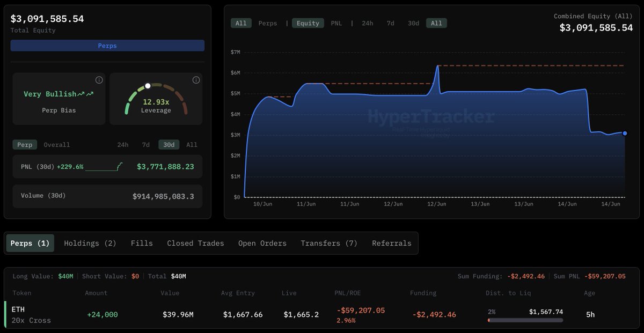
Task: Click the ETH row funding -$2,492.46
Action: [434, 315]
